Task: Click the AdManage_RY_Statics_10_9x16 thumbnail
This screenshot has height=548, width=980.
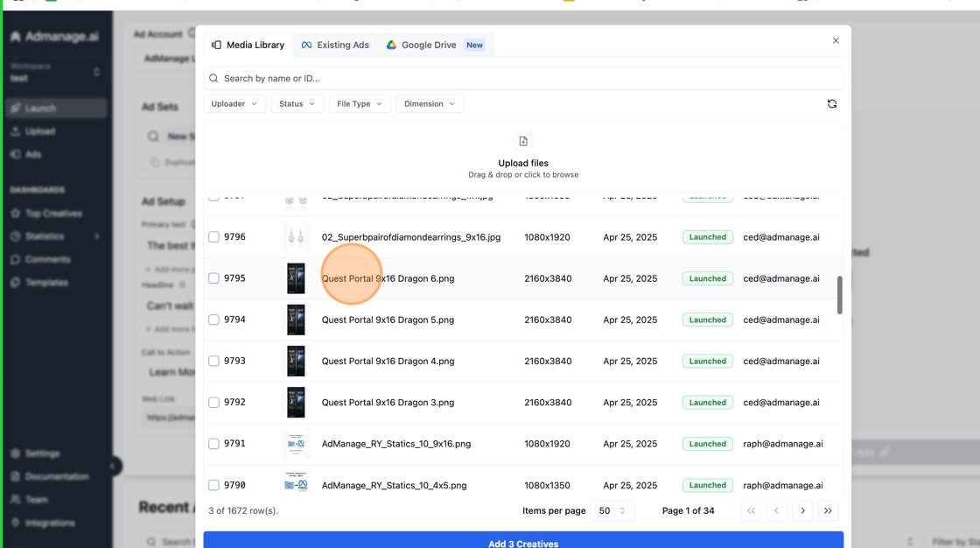Action: point(296,444)
